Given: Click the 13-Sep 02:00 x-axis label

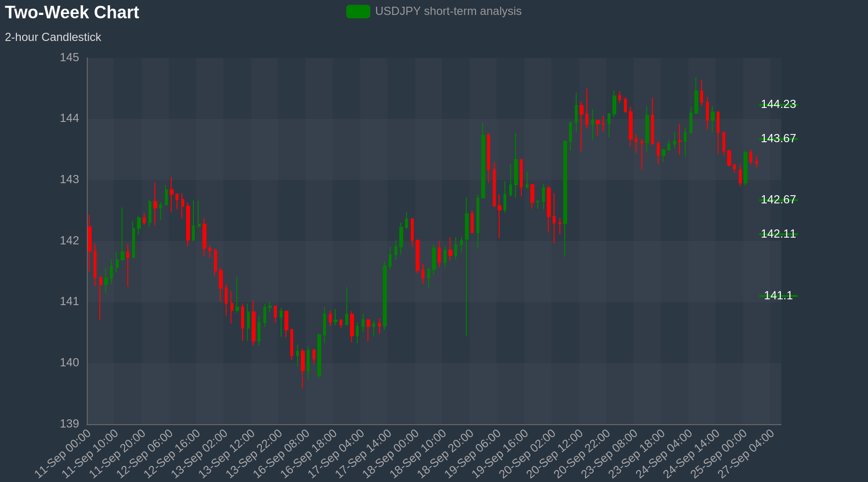Looking at the screenshot, I should point(200,454).
